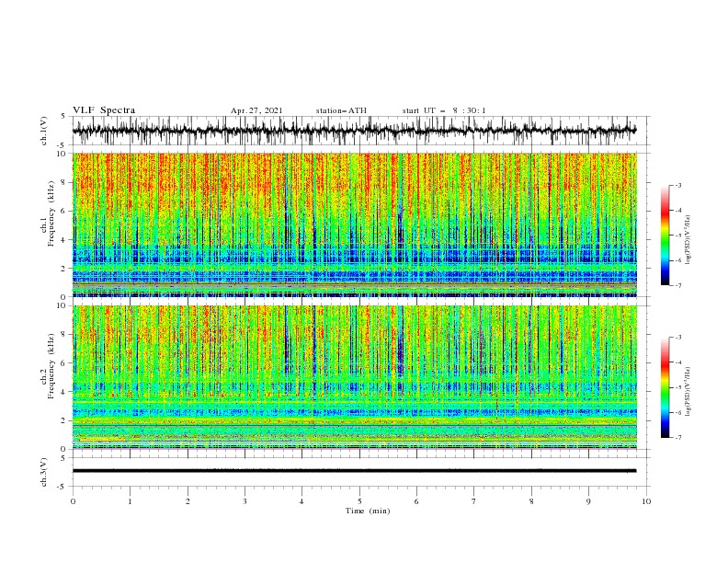Click the 'start UT = 8 :30: 1' text
728x563 pixels.
click(x=443, y=110)
